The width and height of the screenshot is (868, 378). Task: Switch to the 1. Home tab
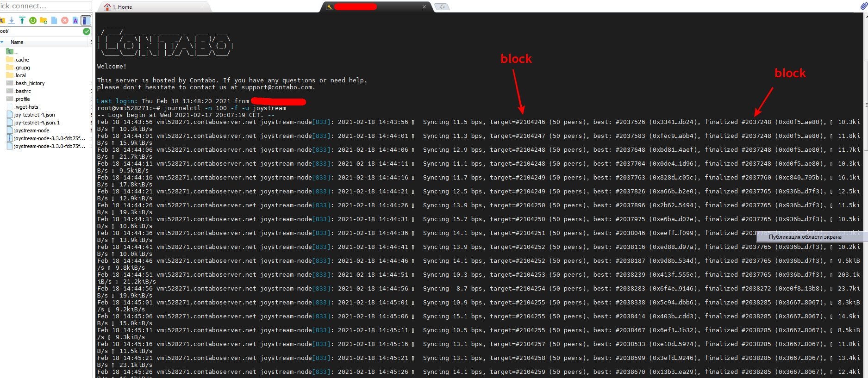[155, 7]
